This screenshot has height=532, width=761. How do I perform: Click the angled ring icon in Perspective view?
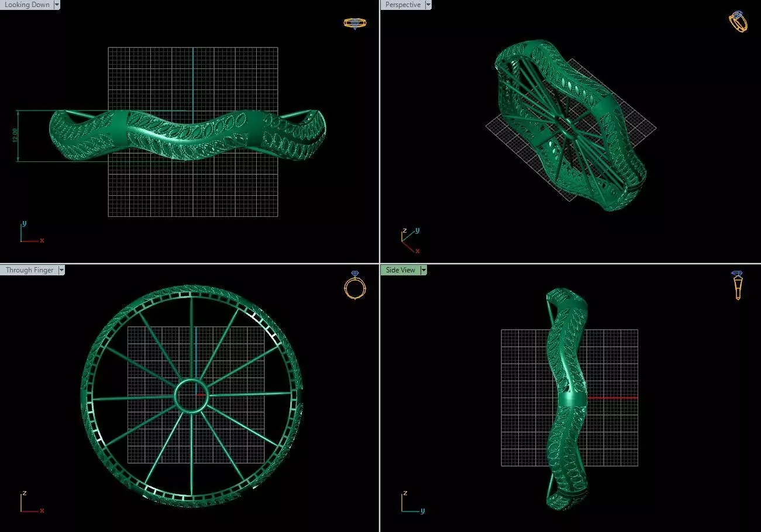pos(738,21)
